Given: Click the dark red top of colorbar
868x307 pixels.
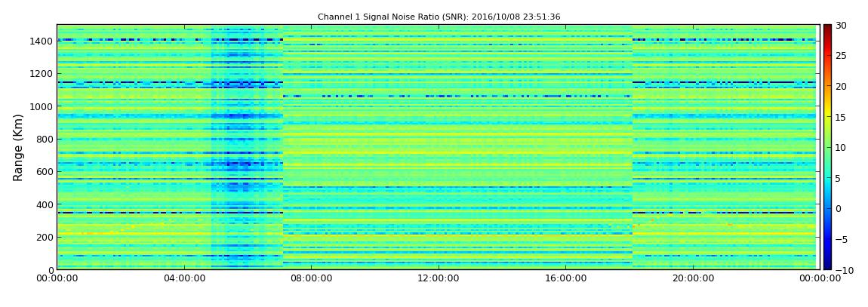Looking at the screenshot, I should (827, 29).
